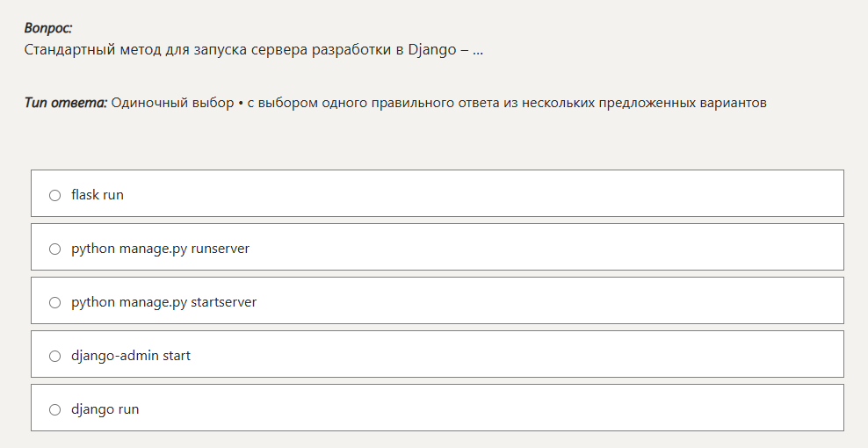Click the word 'startserver' in the third option

coord(223,302)
